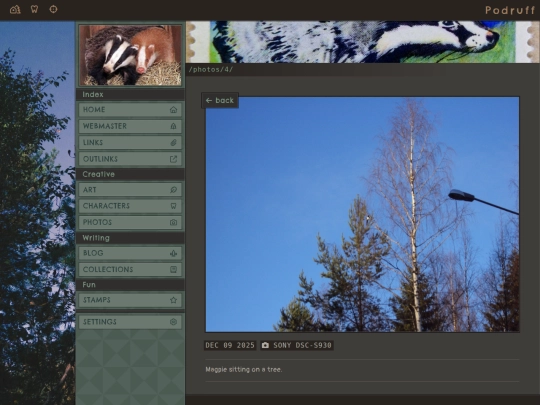This screenshot has height=405, width=540.
Task: Click the icon beside Webmaster
Action: pos(173,126)
